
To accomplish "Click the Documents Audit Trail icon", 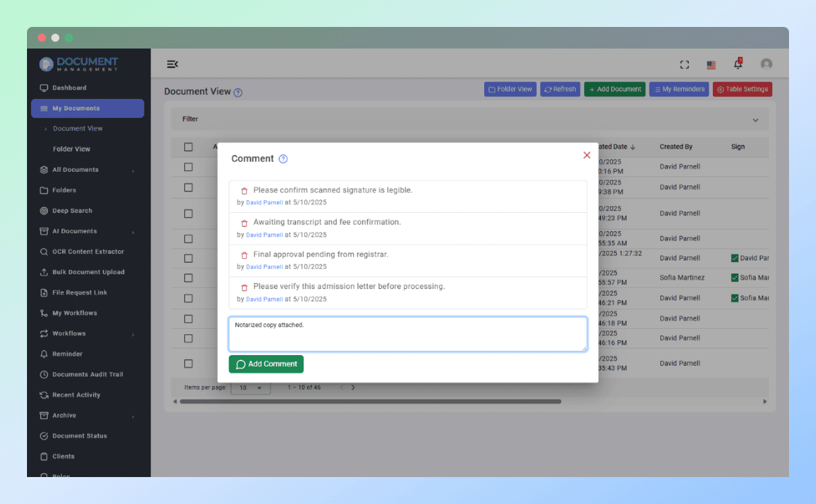I will [x=45, y=374].
